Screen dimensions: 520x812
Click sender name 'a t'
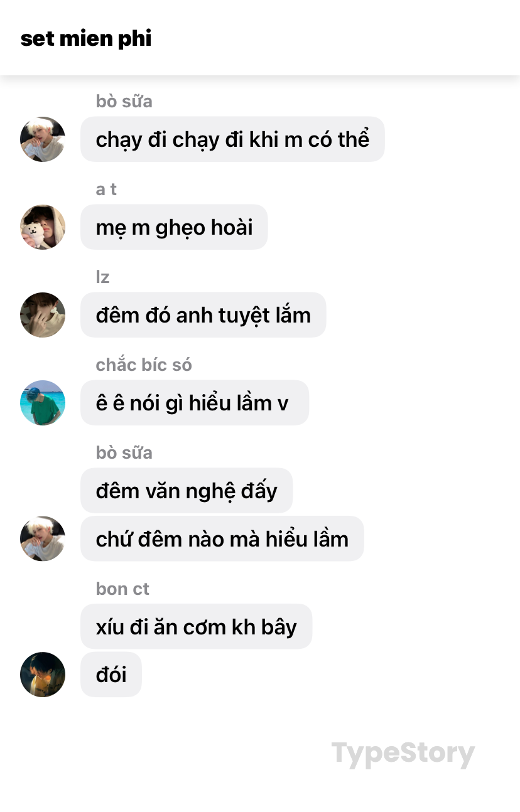coord(106,189)
